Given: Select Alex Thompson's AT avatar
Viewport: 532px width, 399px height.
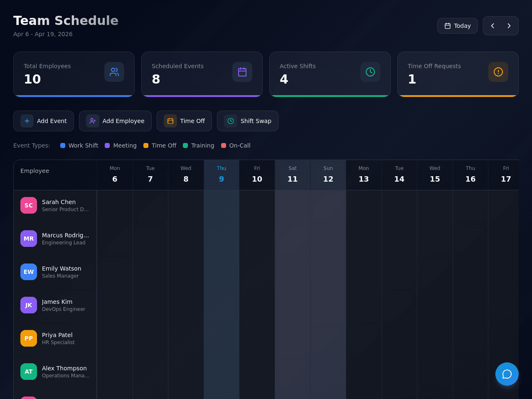Looking at the screenshot, I should pos(29,372).
